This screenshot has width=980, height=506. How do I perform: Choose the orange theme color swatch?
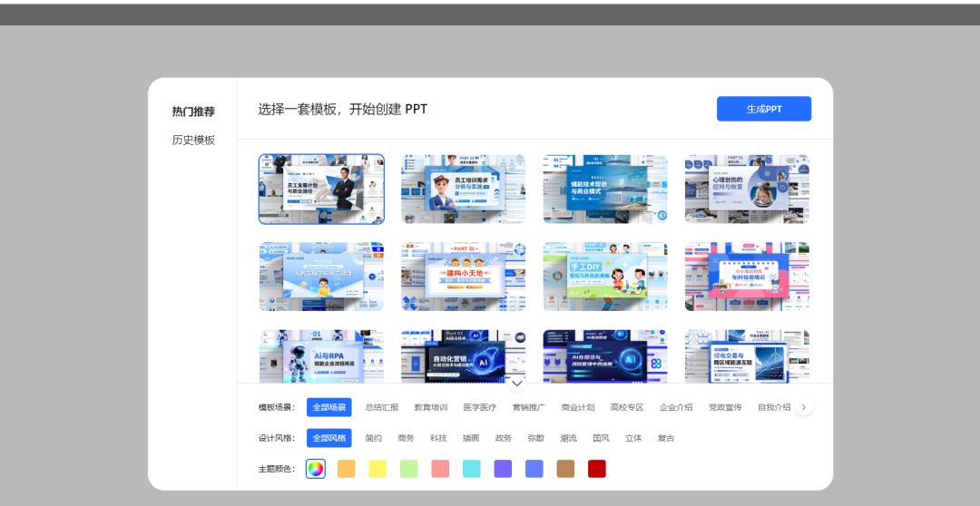346,469
